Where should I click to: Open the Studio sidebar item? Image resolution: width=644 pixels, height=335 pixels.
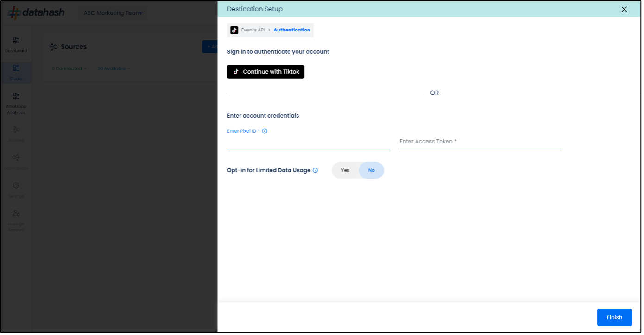click(16, 73)
